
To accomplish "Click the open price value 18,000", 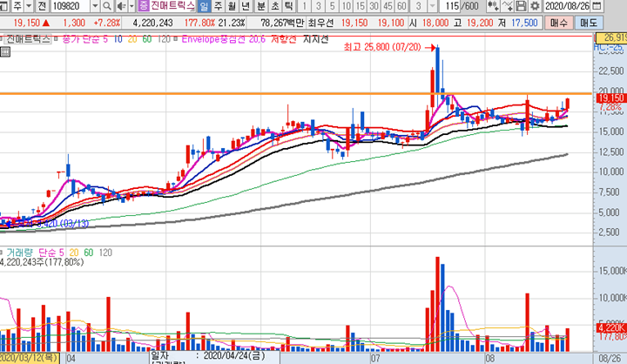I will [435, 23].
